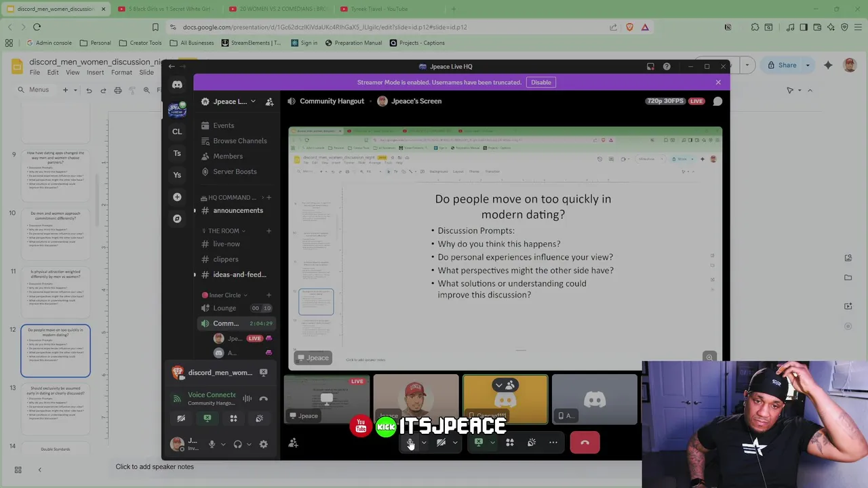Image resolution: width=868 pixels, height=488 pixels.
Task: Open the voice chat bubble icon
Action: click(717, 101)
